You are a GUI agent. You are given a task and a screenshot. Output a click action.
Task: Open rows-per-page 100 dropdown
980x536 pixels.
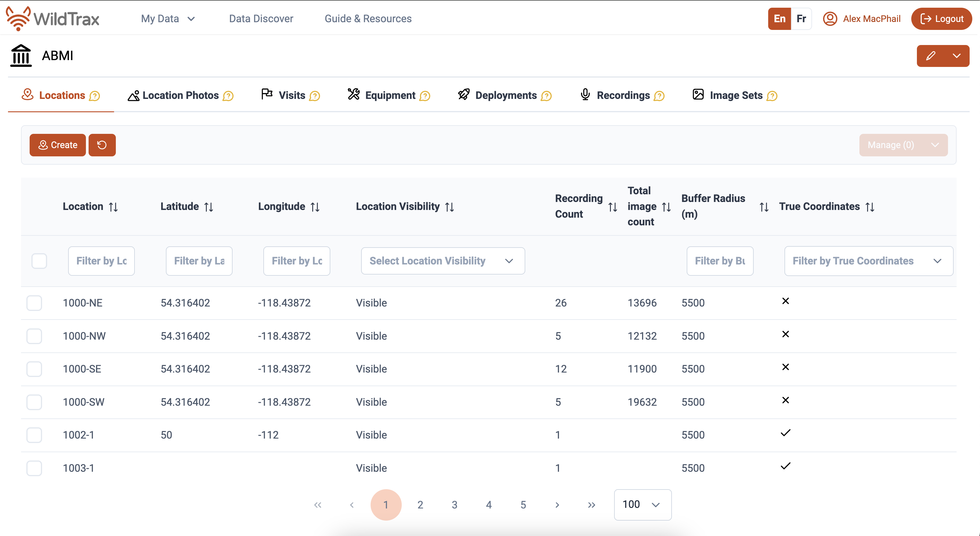[x=642, y=505]
